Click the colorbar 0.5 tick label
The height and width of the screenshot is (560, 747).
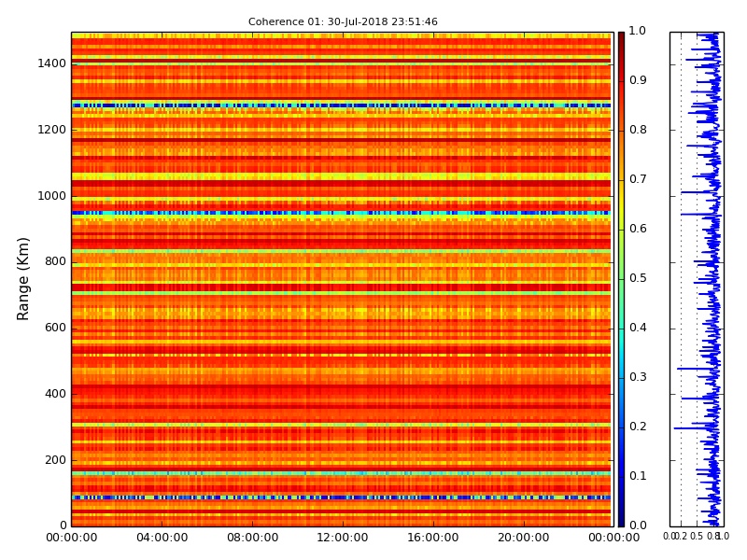pos(638,278)
